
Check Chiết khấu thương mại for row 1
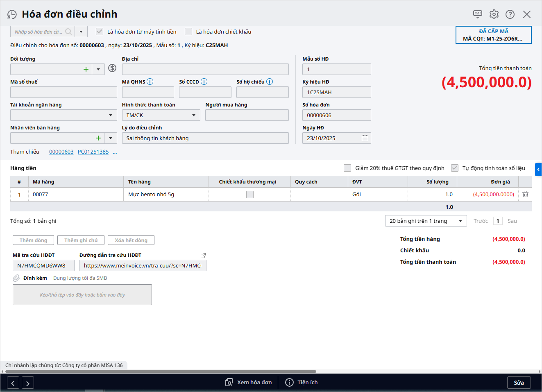[250, 195]
